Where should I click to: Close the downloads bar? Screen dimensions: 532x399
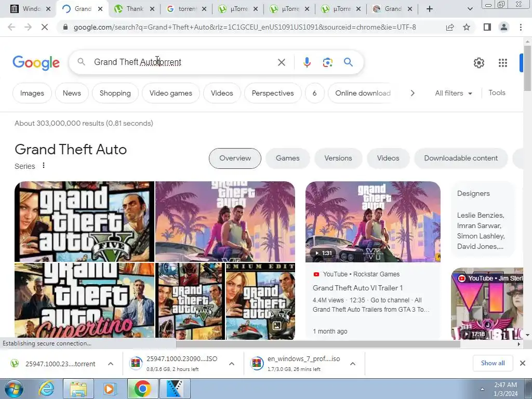coord(523,363)
